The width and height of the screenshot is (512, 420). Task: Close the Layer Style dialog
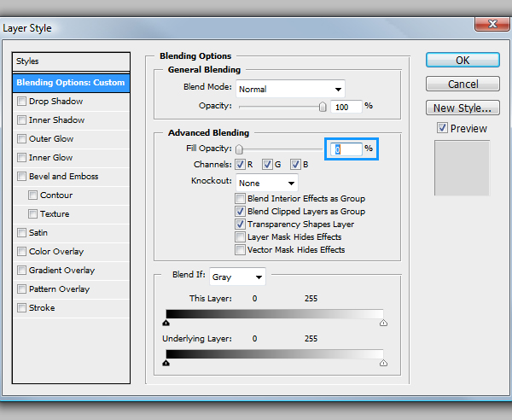(492, 24)
